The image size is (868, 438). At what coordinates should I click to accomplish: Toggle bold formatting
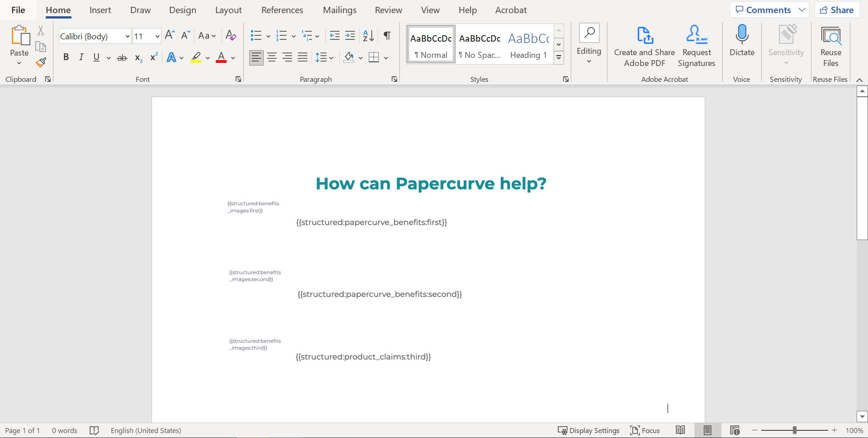pos(66,57)
